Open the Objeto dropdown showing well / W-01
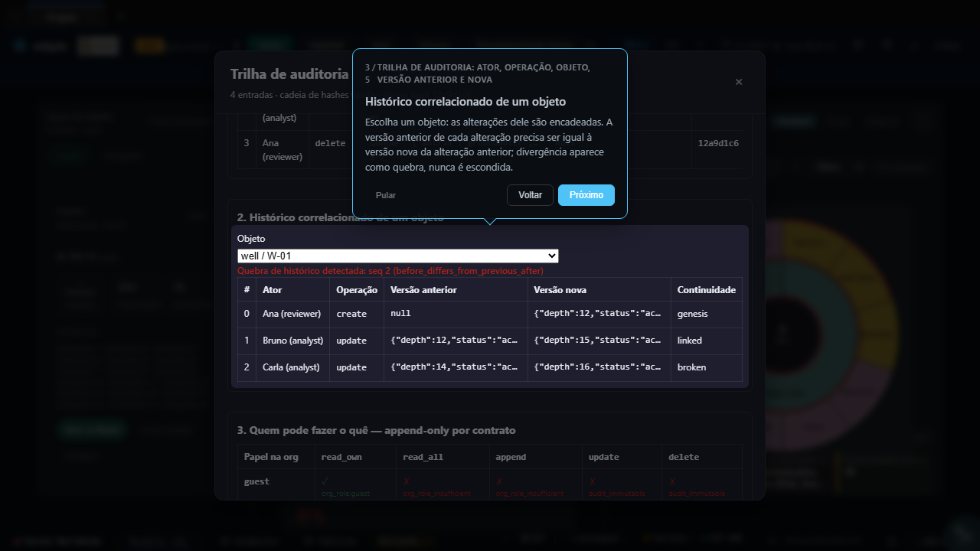Screen dimensions: 980x551 (x=398, y=256)
